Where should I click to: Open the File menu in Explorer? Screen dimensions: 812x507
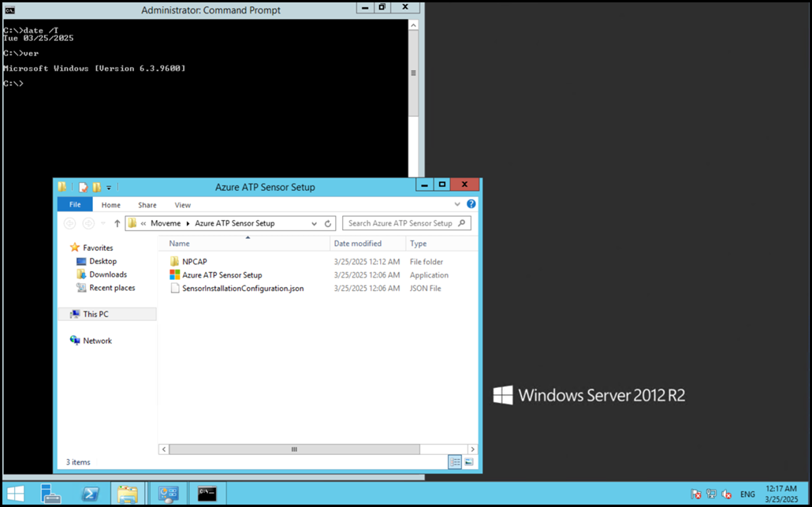pos(75,205)
